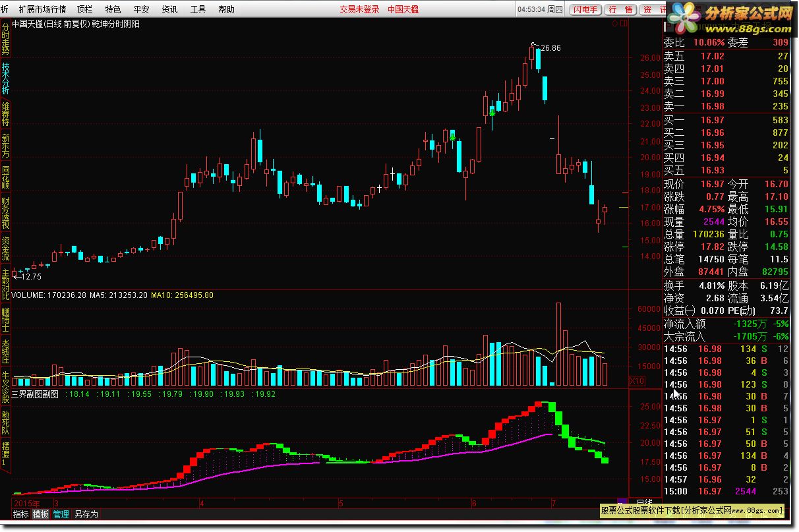Image resolution: width=799 pixels, height=532 pixels.
Task: Click the 指标 tab at bottom
Action: (x=21, y=514)
